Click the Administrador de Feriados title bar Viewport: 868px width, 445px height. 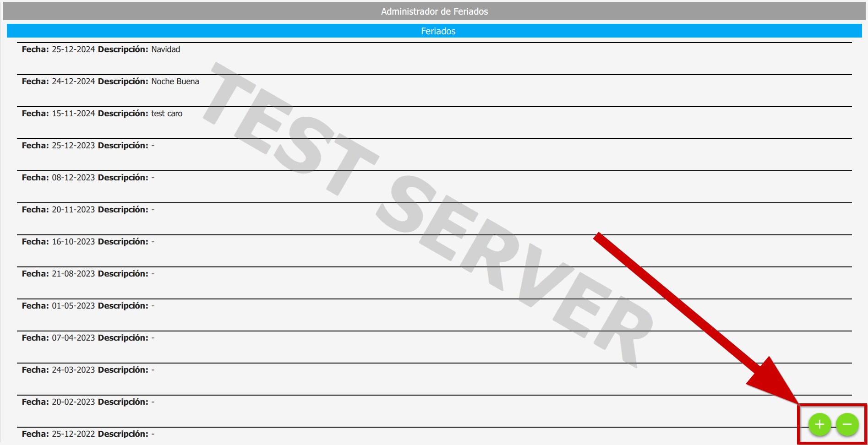434,11
